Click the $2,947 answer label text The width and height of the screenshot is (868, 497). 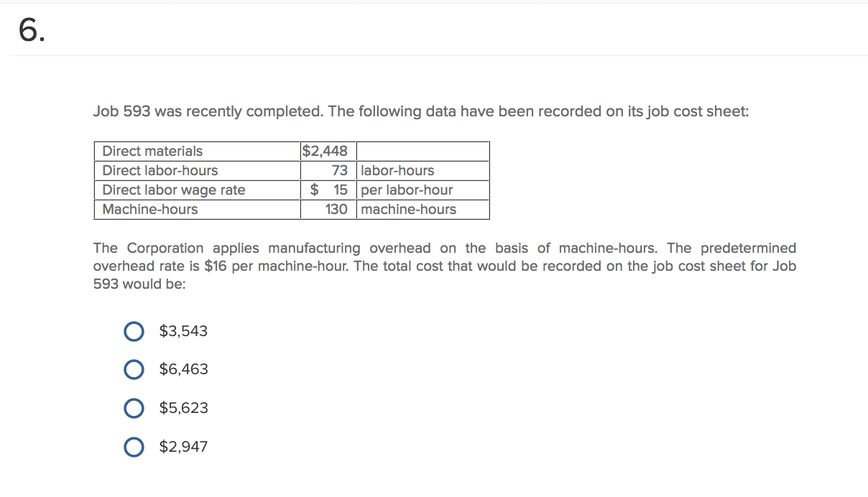183,446
